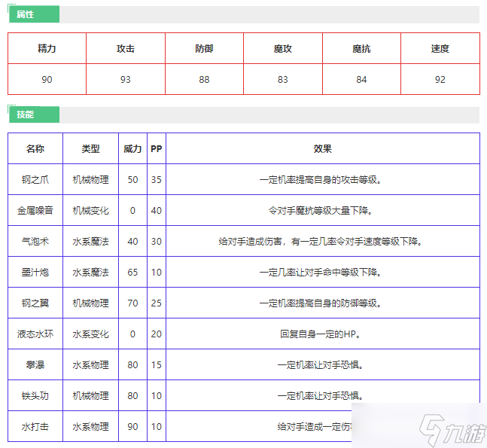Screen dimensions: 487x448
Task: Click 水系变化 type in 液态水环 row
Action: tap(90, 334)
